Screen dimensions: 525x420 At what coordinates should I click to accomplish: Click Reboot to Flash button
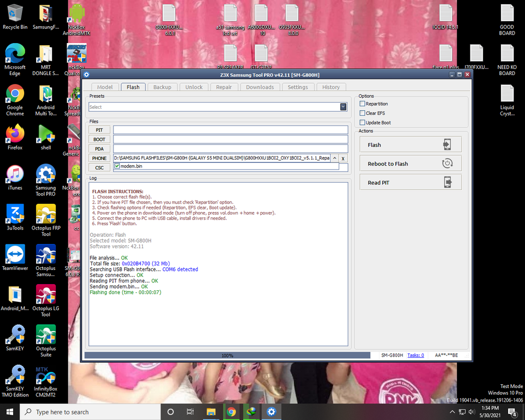[x=411, y=163]
